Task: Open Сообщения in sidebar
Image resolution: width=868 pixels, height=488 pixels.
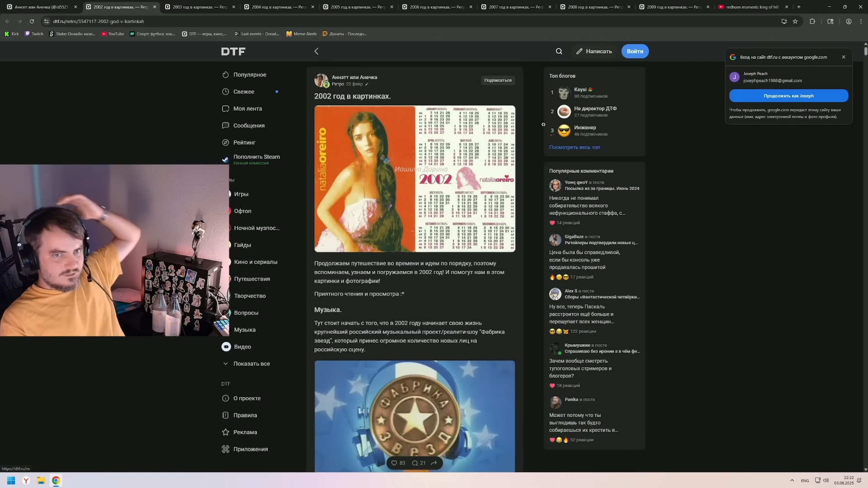Action: 249,126
